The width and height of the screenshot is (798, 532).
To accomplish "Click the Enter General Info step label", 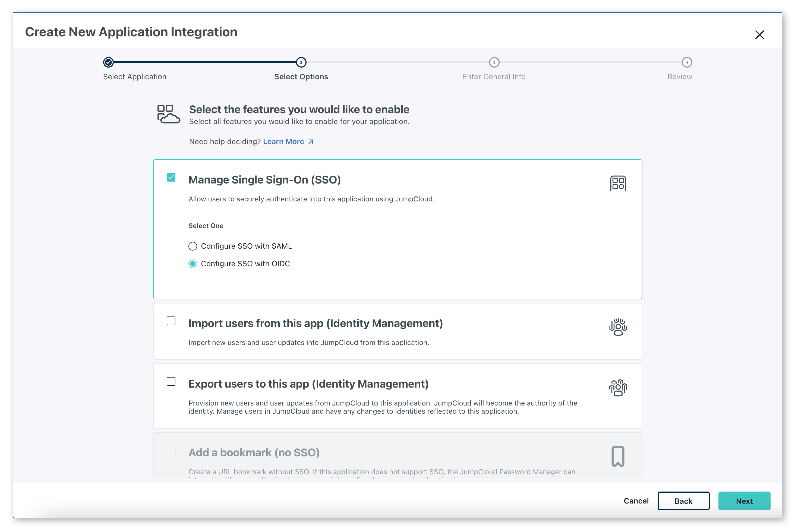I will tap(494, 77).
